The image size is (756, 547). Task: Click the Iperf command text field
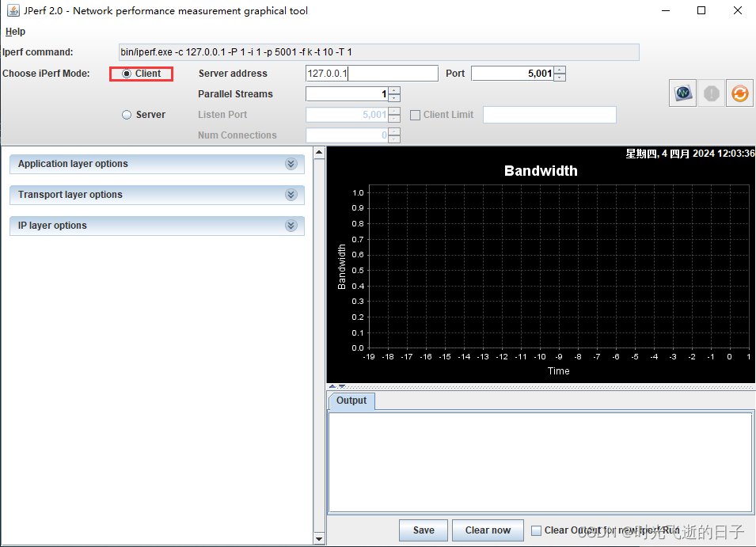[379, 52]
